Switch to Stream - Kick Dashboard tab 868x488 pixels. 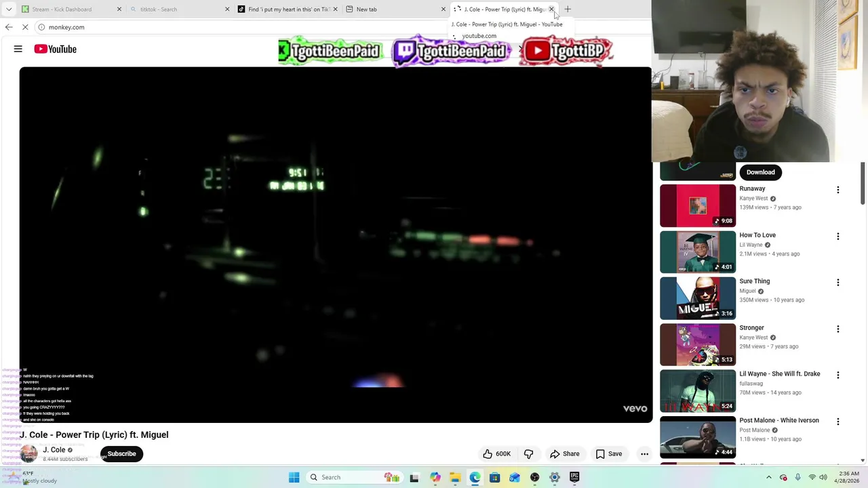point(71,9)
